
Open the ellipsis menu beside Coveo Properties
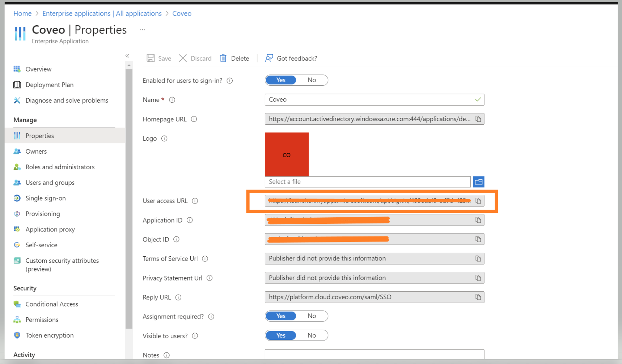coord(142,29)
